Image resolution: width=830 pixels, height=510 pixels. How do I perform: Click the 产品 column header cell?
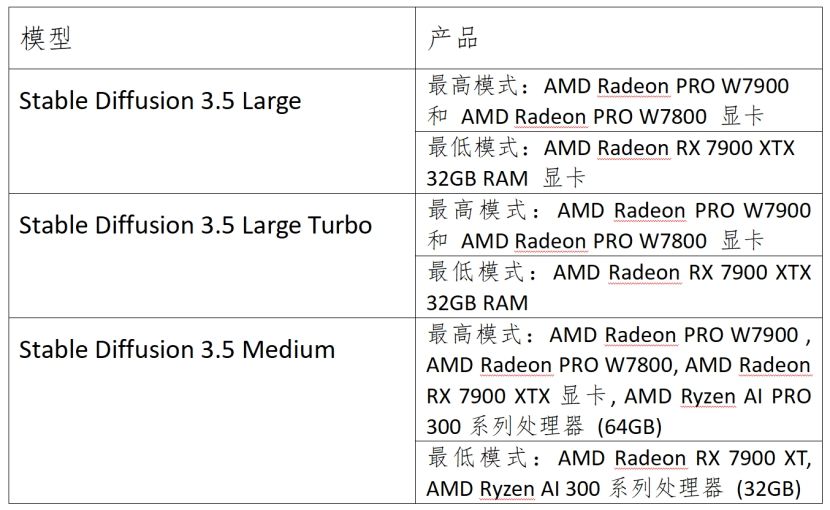(x=619, y=38)
